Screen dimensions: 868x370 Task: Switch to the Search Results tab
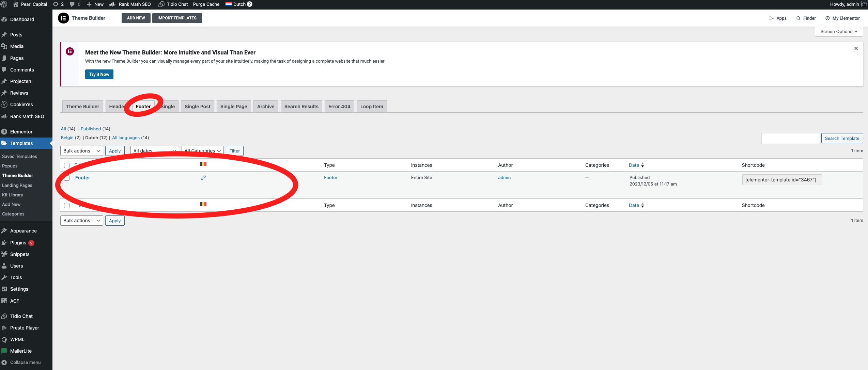[x=301, y=107]
